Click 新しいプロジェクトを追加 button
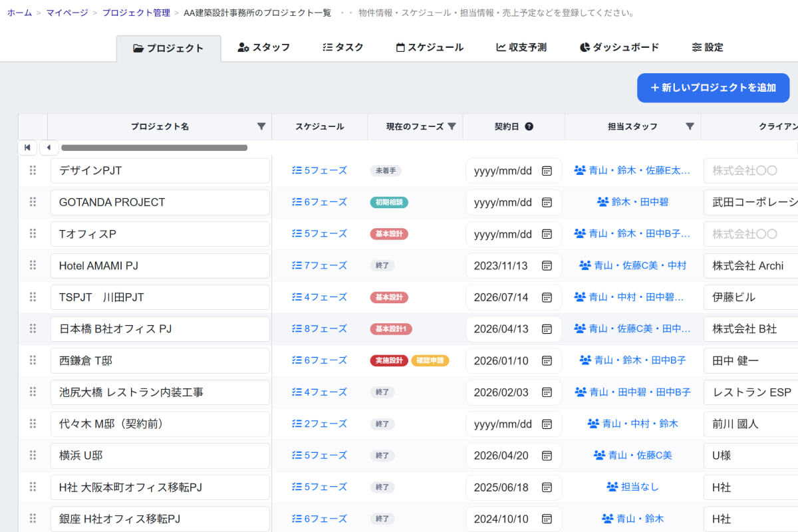 [713, 88]
